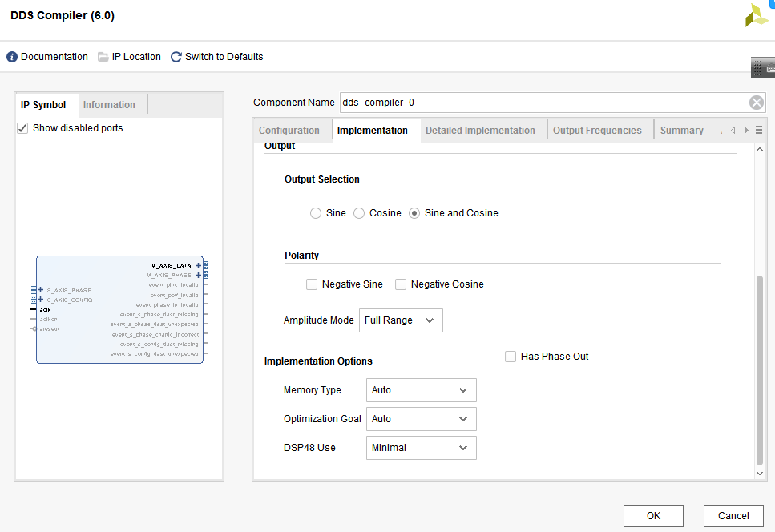Click the Xilinx logo icon
The width and height of the screenshot is (775, 532).
(x=757, y=14)
